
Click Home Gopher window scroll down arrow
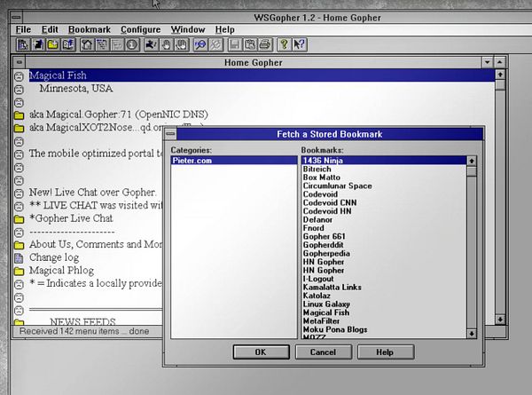(500, 320)
